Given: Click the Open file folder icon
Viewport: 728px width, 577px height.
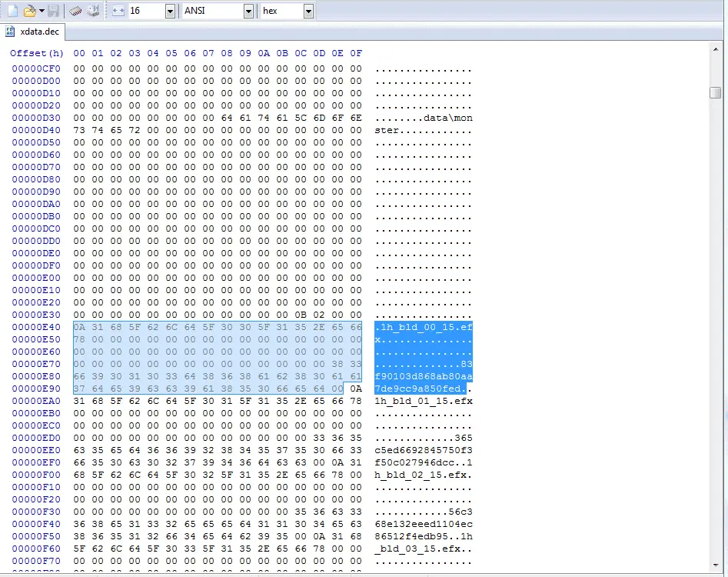Looking at the screenshot, I should point(29,10).
